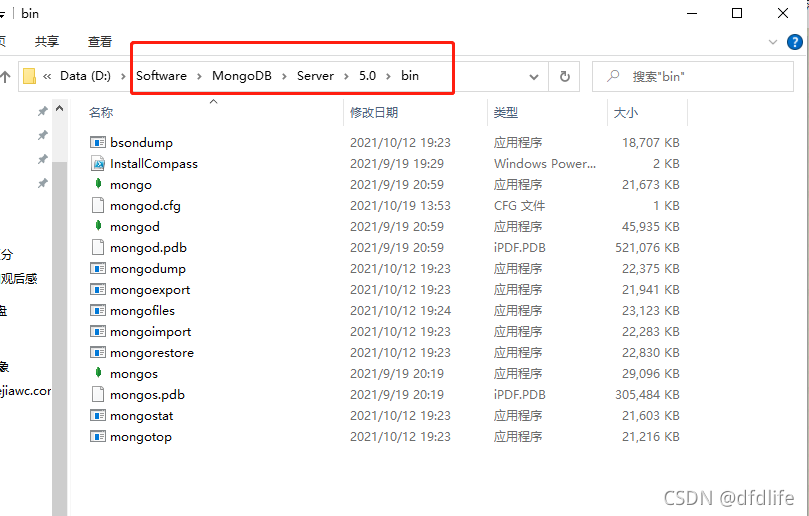Click the Windows Power... type cell
The height and width of the screenshot is (516, 809).
tap(545, 164)
